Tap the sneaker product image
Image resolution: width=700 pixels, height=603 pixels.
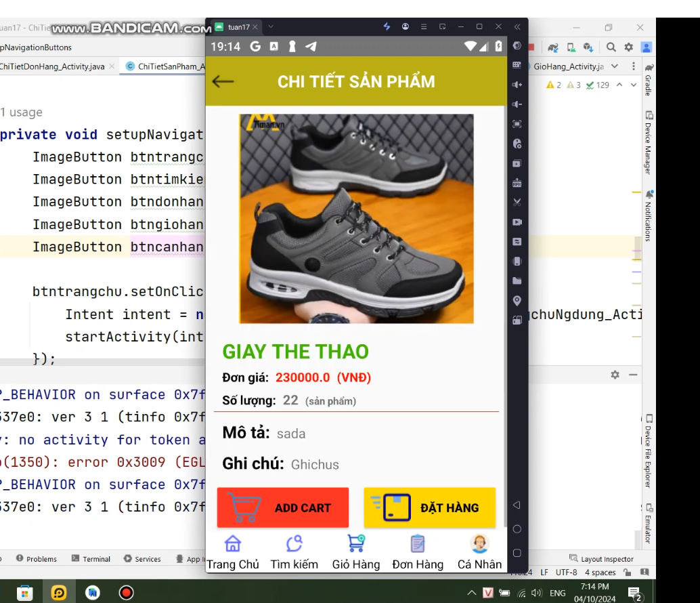(356, 218)
